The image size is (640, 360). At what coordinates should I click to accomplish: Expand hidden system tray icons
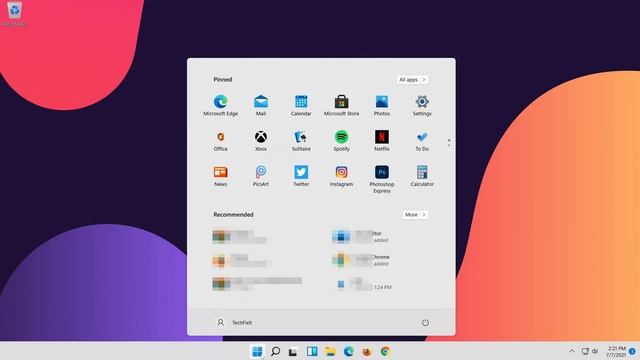point(572,351)
